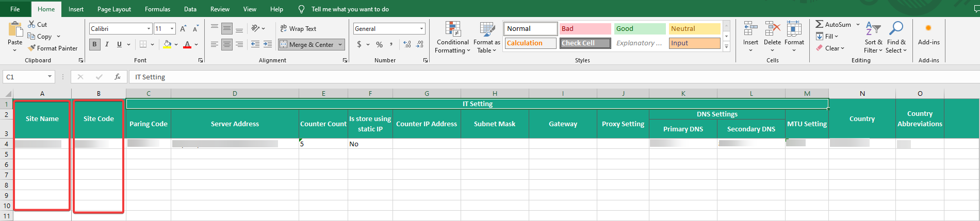The width and height of the screenshot is (980, 221).
Task: Apply the Check Cell style
Action: coord(585,43)
